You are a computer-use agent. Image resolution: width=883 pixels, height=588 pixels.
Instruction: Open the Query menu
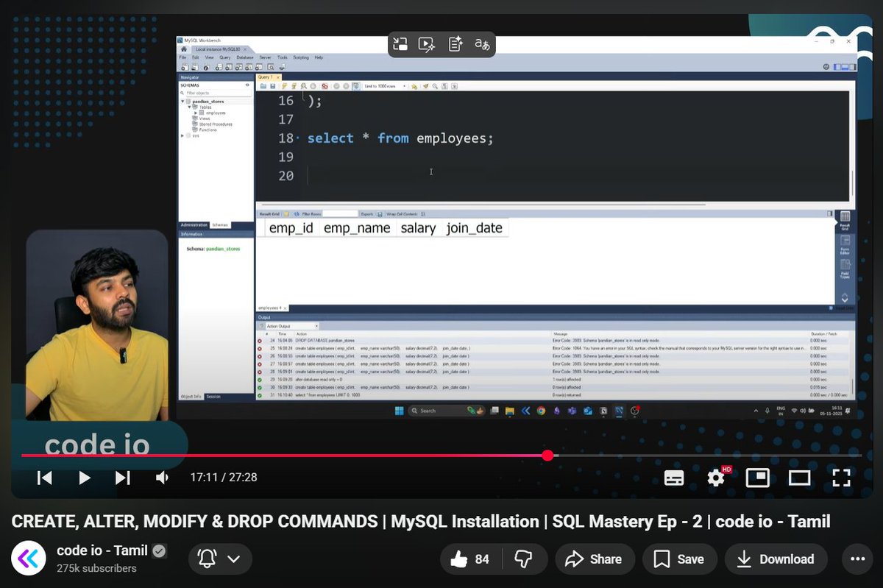[x=226, y=57]
